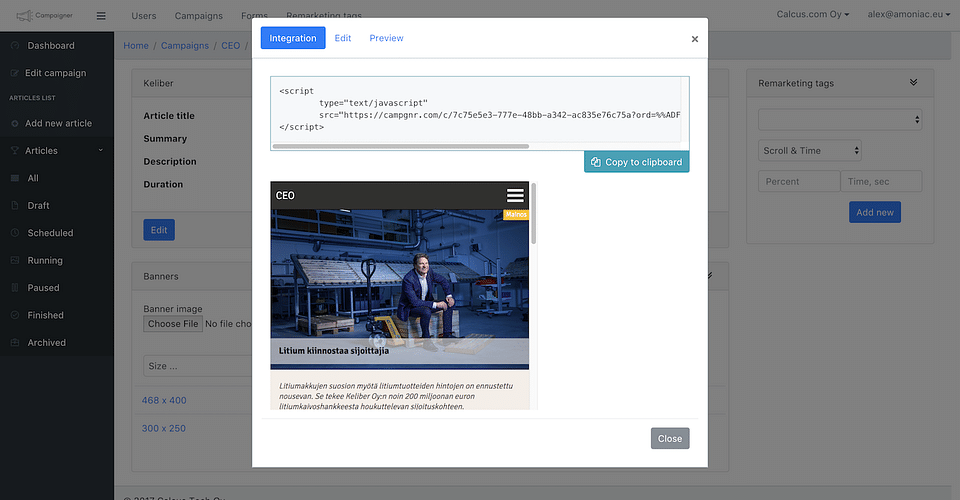Go to CEO breadcrumb
Screen dimensions: 960x500
[231, 45]
